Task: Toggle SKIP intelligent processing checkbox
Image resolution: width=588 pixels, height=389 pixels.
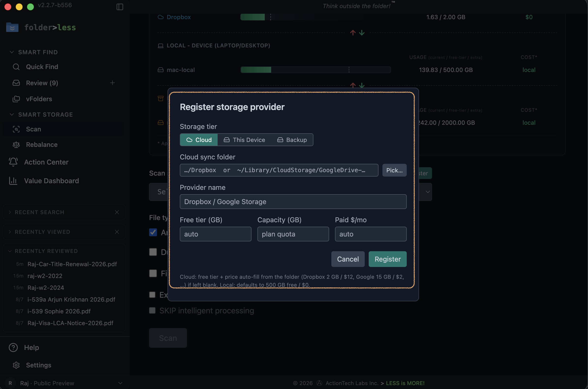Action: (x=152, y=311)
